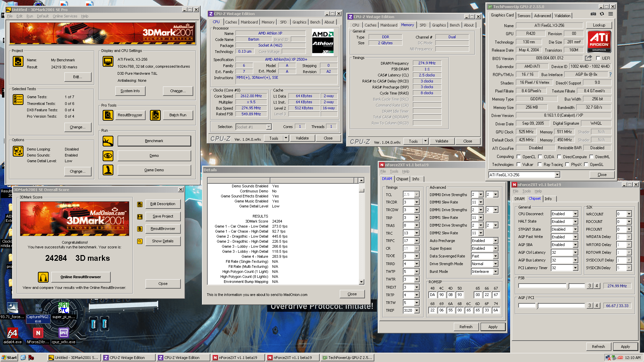
Task: Click the disk icon beside Save Project
Action: tap(140, 217)
